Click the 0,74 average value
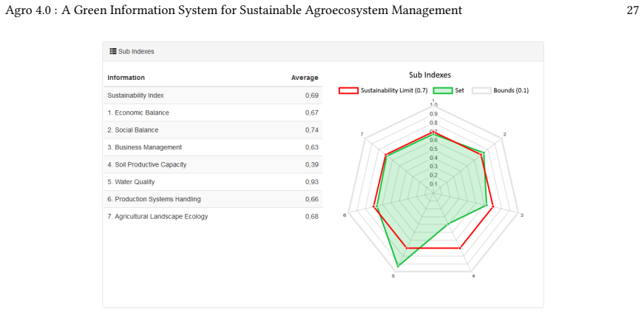This screenshot has width=644, height=313. pos(312,130)
